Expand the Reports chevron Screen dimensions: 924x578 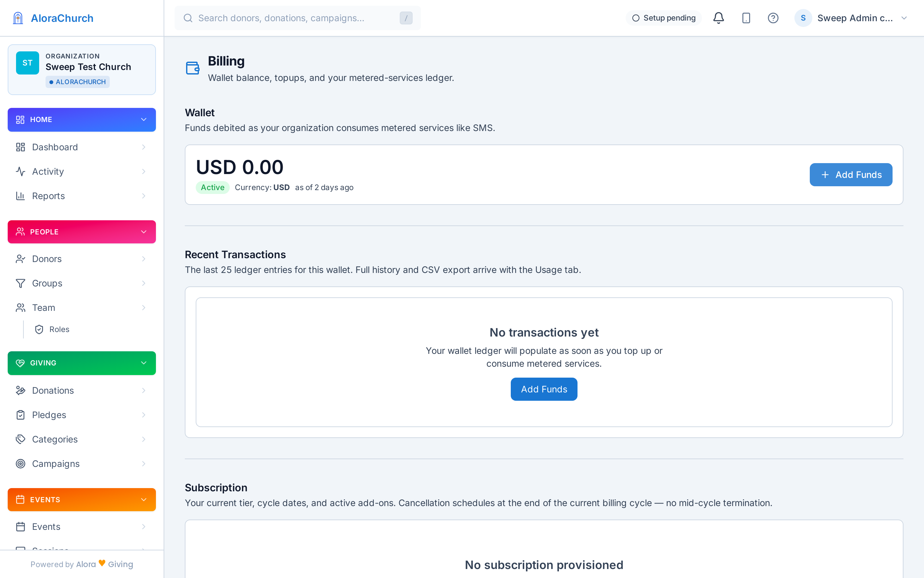[143, 196]
